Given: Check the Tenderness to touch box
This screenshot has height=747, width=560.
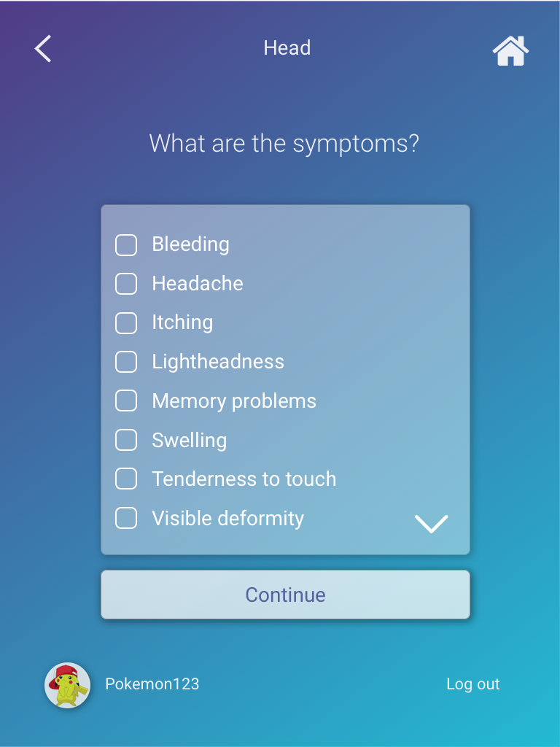Looking at the screenshot, I should [126, 479].
